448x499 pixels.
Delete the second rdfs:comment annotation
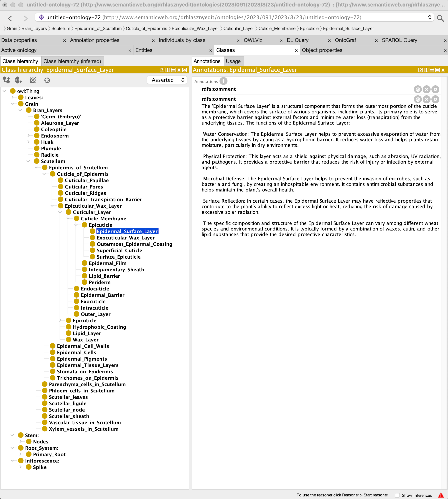coord(426,99)
